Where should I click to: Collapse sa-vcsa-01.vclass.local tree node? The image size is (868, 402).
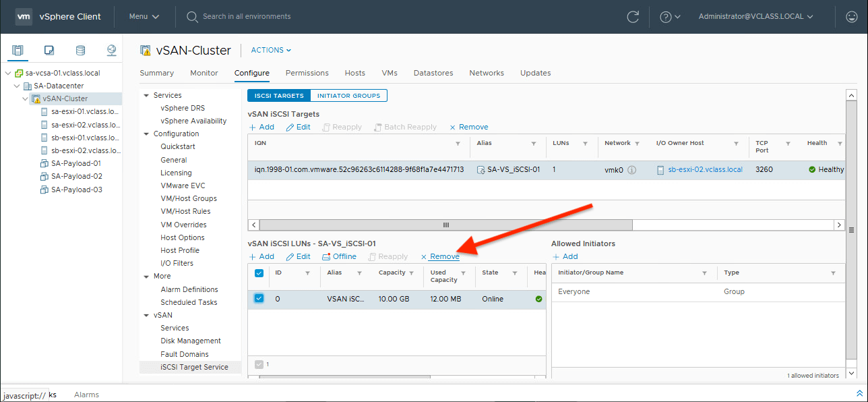(7, 73)
